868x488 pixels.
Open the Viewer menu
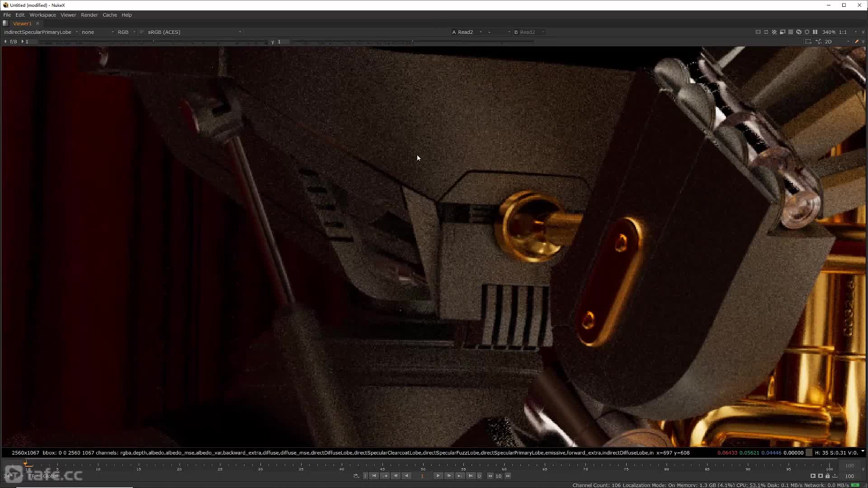(x=68, y=15)
